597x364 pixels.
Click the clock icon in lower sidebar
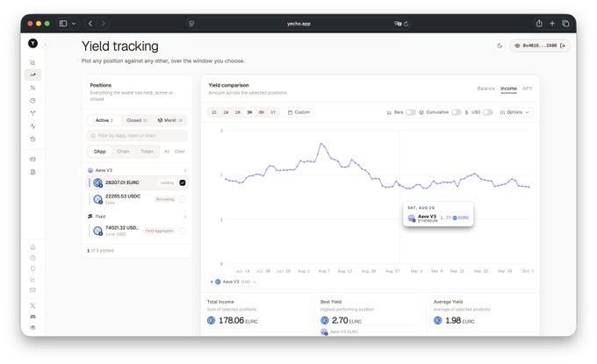coord(32,258)
